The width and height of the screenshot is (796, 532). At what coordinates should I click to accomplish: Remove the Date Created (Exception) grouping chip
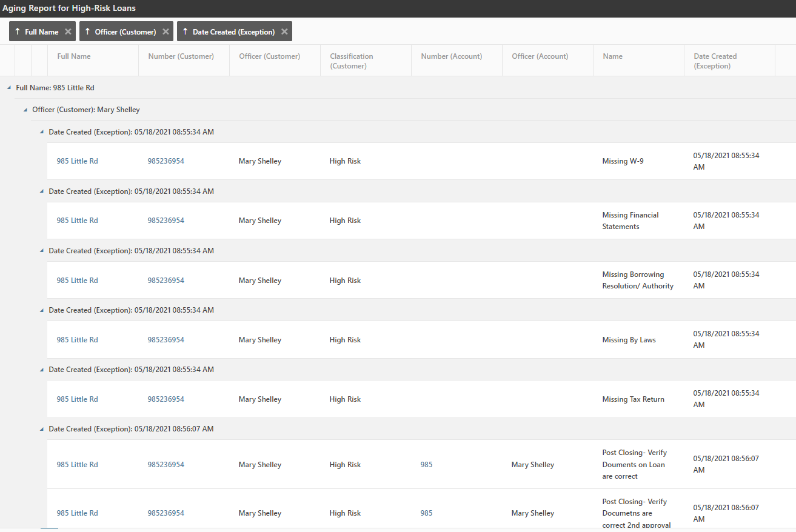284,32
